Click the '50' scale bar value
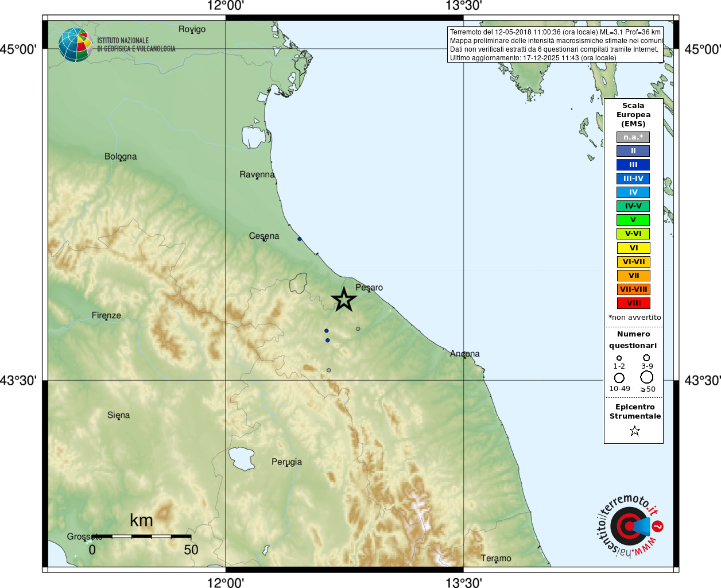The image size is (721, 588). pos(191,550)
